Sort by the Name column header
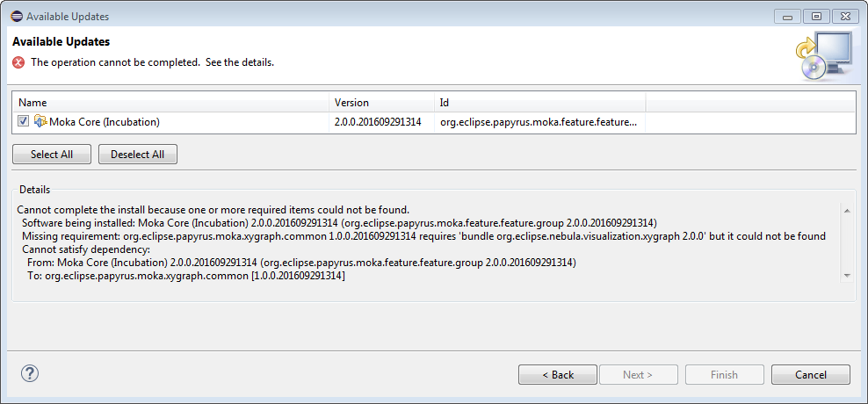The height and width of the screenshot is (404, 868). click(x=170, y=103)
